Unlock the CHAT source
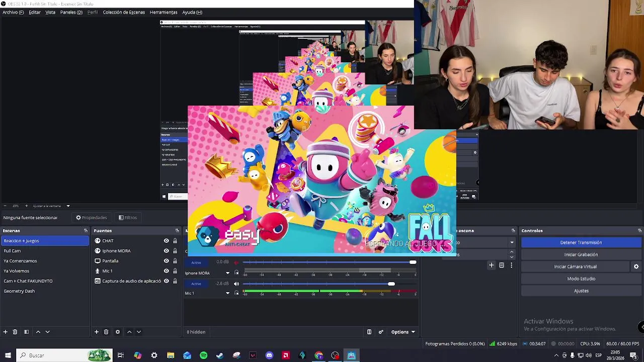This screenshot has height=362, width=644. pyautogui.click(x=175, y=241)
